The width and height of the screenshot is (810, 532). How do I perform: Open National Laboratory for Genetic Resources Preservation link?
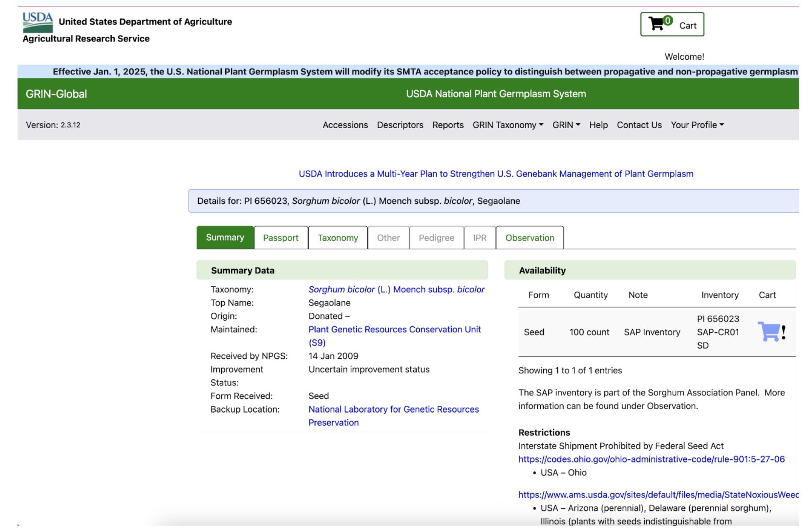393,416
